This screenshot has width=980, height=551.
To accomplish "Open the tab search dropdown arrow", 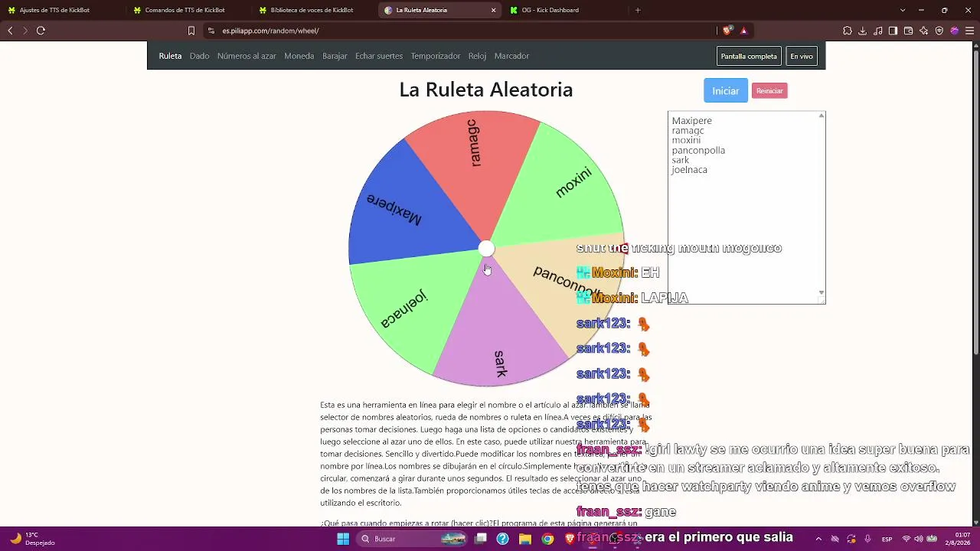I will (x=903, y=10).
